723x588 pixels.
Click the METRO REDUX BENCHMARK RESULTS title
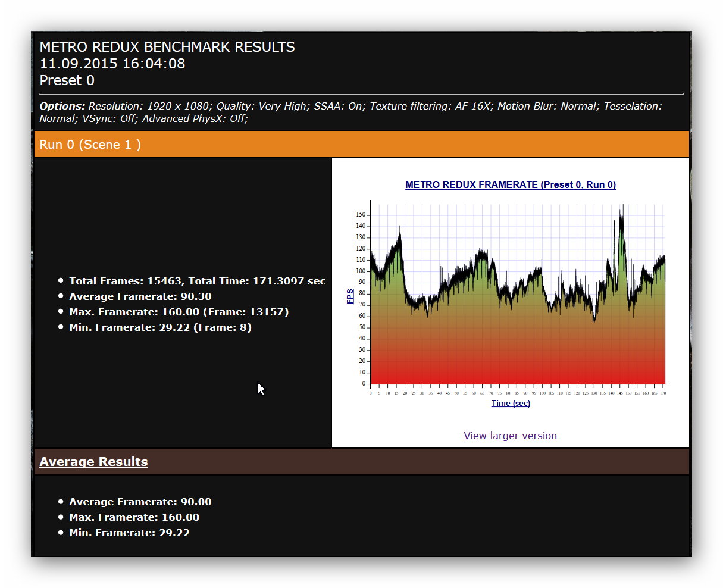coord(167,47)
